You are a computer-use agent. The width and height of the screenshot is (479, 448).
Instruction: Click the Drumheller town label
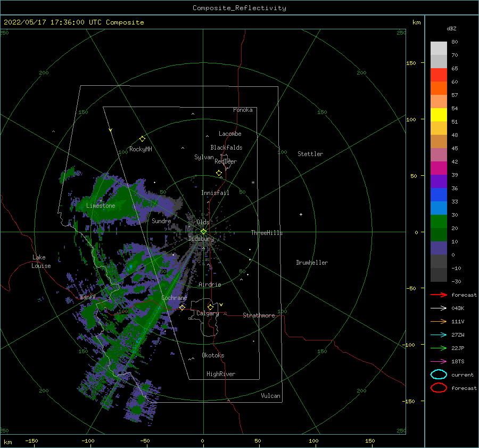pos(312,263)
